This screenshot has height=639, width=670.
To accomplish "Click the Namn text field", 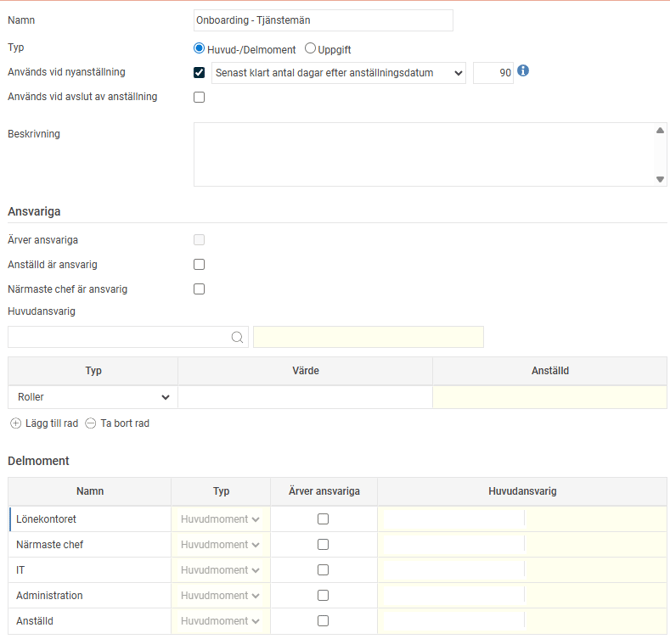I will click(x=322, y=20).
